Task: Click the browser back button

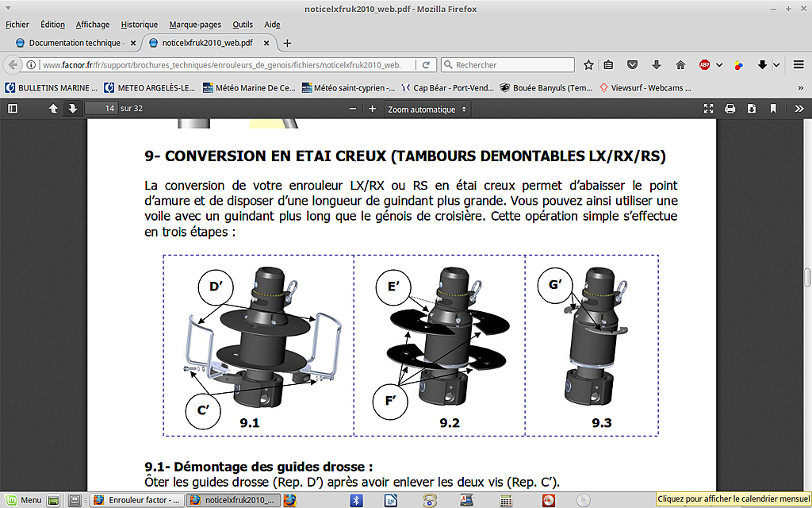Action: pyautogui.click(x=13, y=65)
